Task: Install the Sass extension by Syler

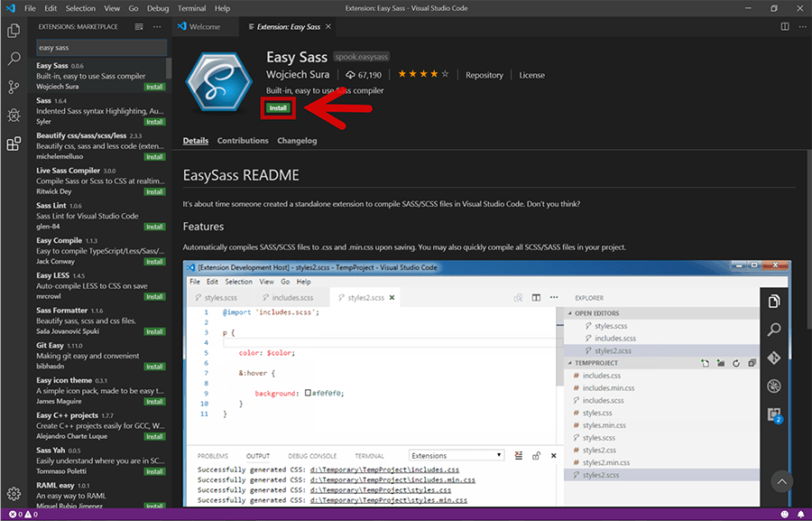Action: 154,122
